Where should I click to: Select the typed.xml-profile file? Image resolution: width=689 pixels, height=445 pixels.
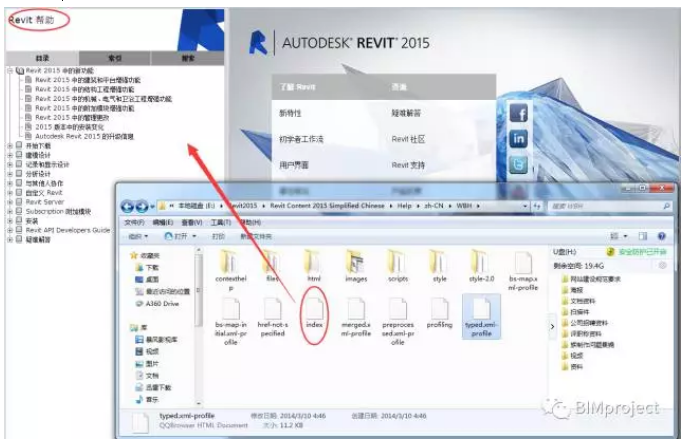click(481, 317)
